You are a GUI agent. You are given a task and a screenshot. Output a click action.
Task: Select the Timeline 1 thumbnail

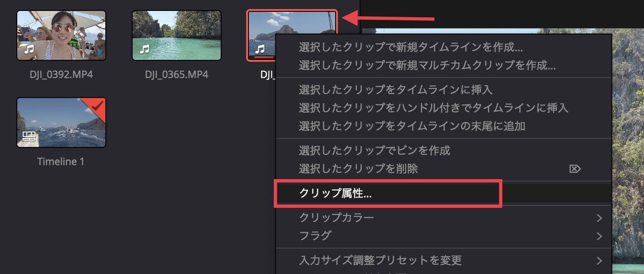pyautogui.click(x=61, y=122)
